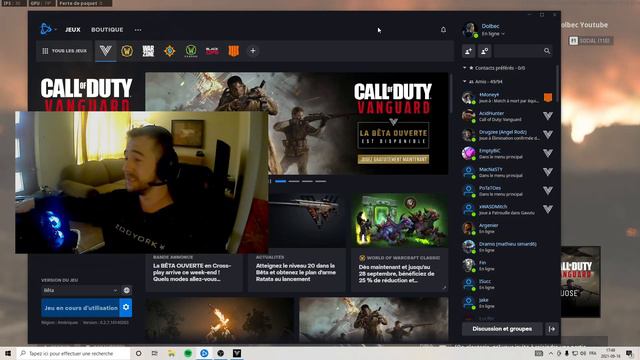Open Task View in the taskbar
This screenshot has width=640, height=360.
(x=155, y=353)
